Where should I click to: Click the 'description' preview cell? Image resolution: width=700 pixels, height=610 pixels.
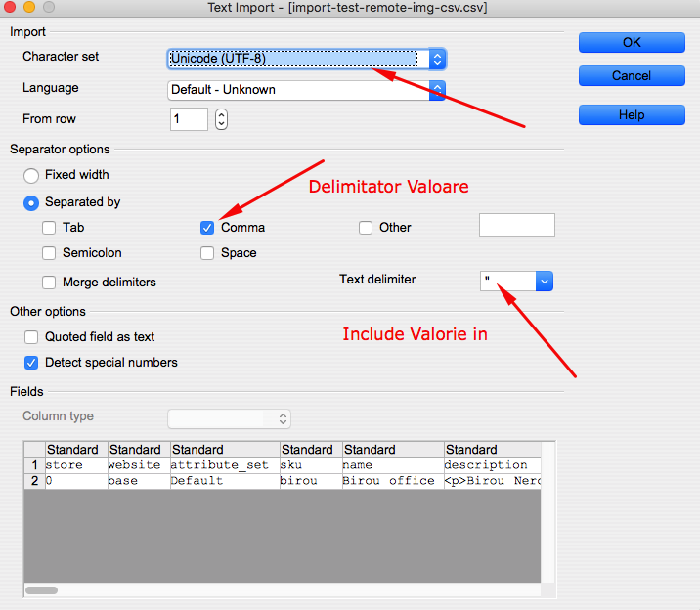pos(493,465)
